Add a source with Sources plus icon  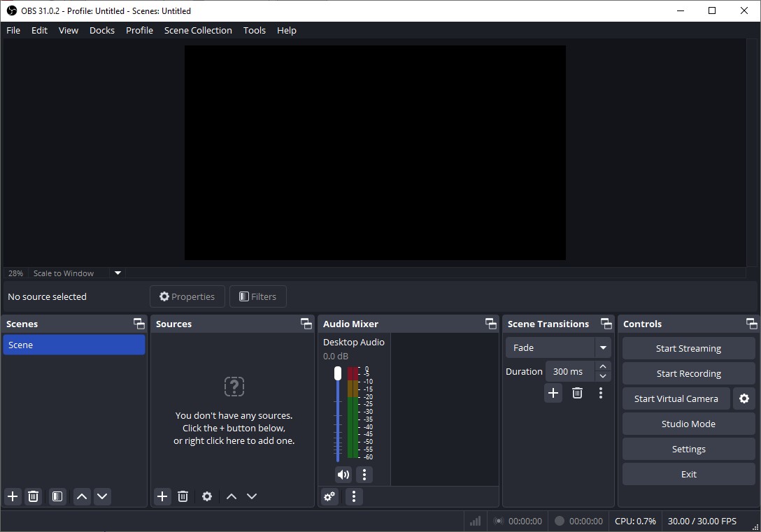[162, 496]
